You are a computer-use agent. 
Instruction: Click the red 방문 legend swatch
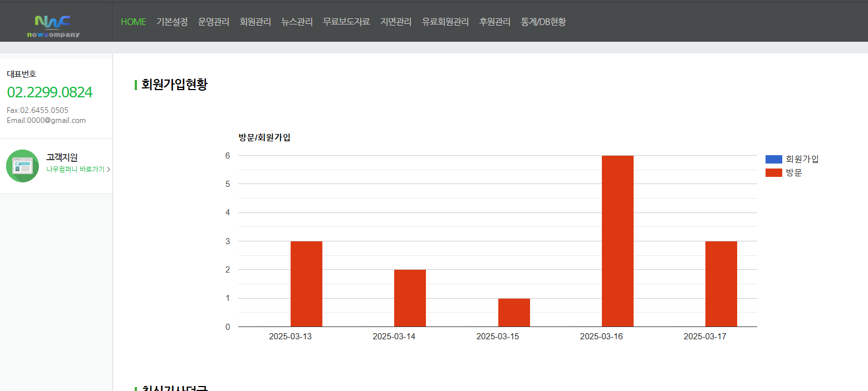(773, 172)
